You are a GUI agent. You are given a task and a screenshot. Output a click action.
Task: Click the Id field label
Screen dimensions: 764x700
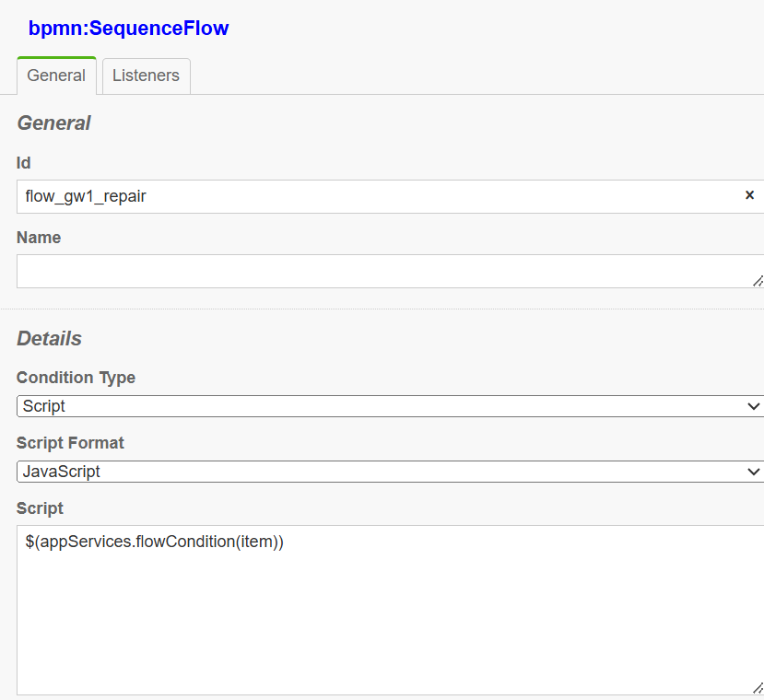click(23, 163)
